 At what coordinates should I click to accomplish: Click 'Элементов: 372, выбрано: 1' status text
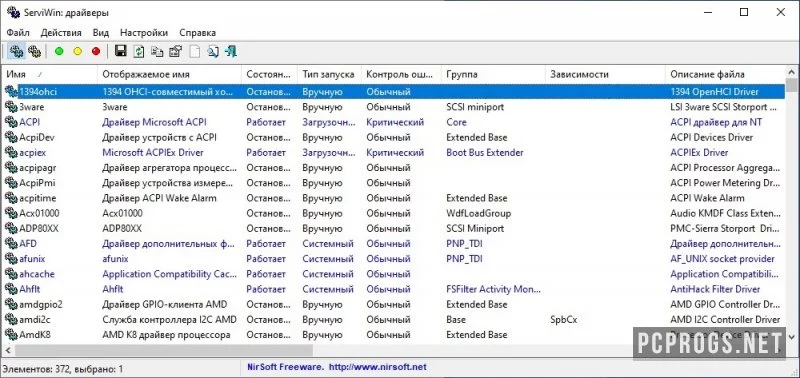pos(63,368)
